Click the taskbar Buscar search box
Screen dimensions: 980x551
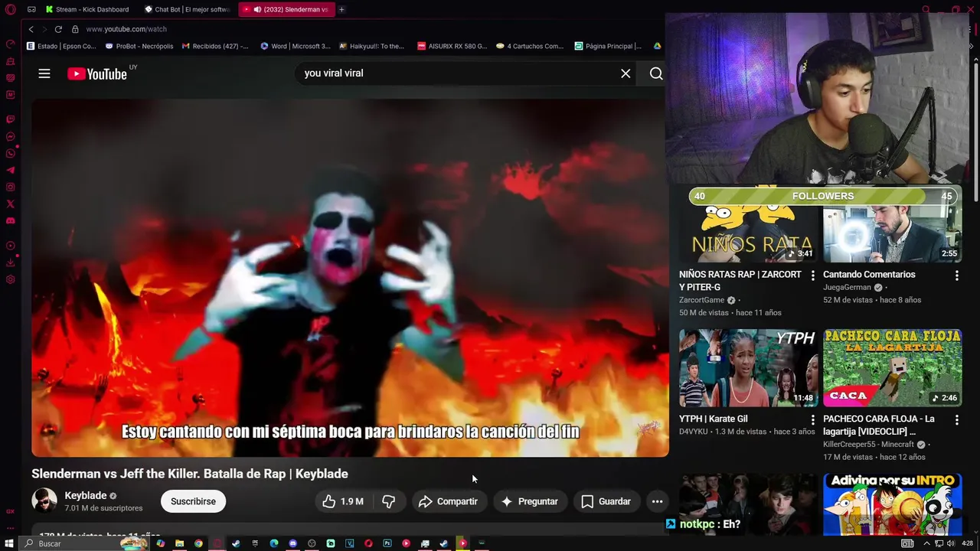point(84,543)
